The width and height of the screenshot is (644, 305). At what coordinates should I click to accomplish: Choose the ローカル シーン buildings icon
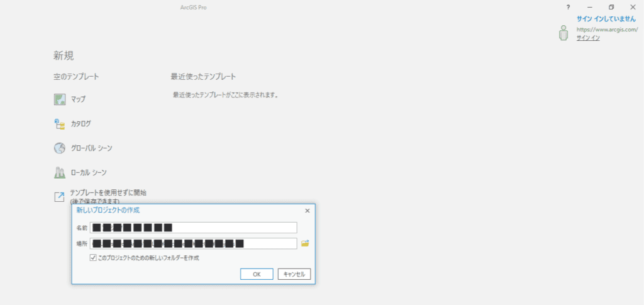[60, 172]
